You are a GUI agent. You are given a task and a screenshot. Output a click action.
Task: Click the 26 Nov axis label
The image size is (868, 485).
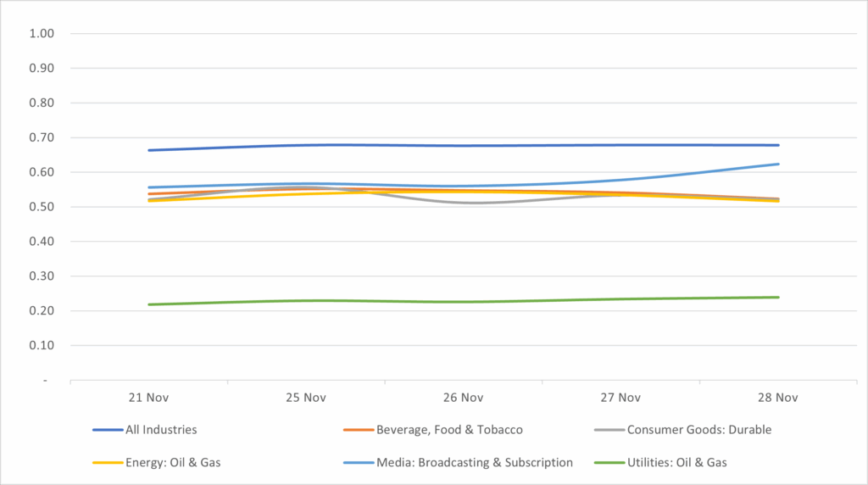click(463, 397)
